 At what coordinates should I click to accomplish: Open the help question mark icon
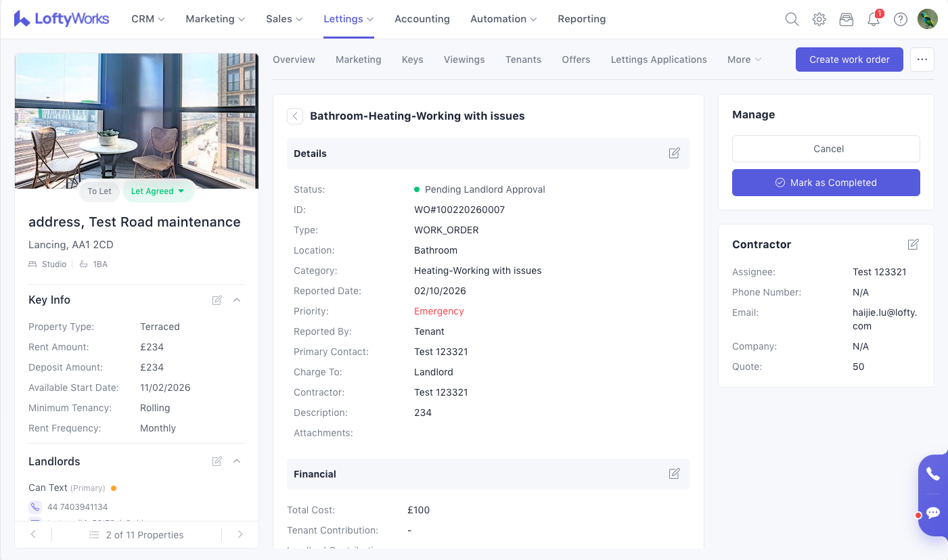point(901,19)
